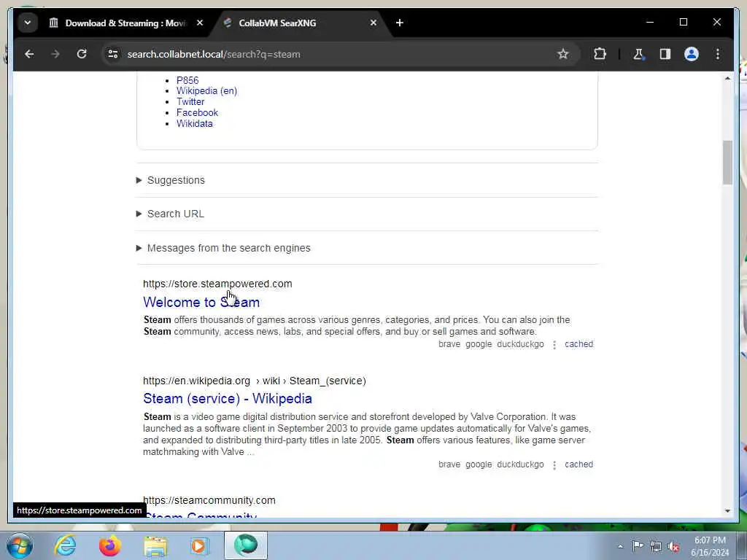This screenshot has width=747, height=560.
Task: Open more options dots for Steam store result
Action: pyautogui.click(x=554, y=345)
